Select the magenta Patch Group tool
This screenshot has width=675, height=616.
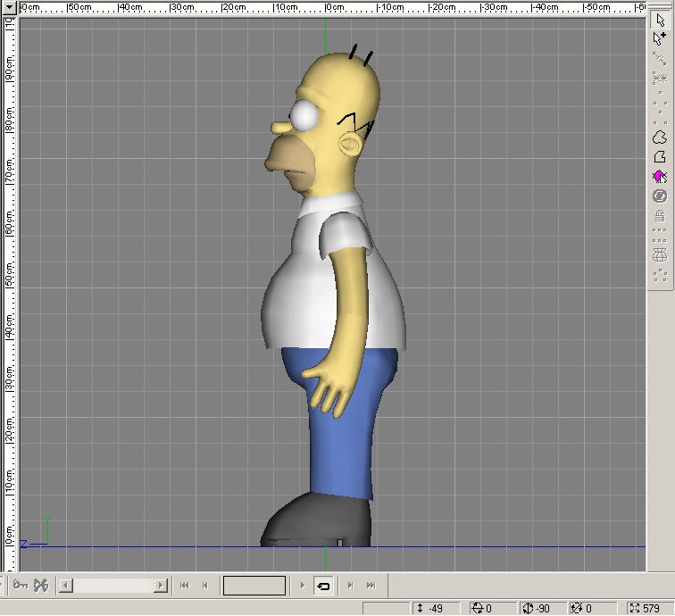660,177
